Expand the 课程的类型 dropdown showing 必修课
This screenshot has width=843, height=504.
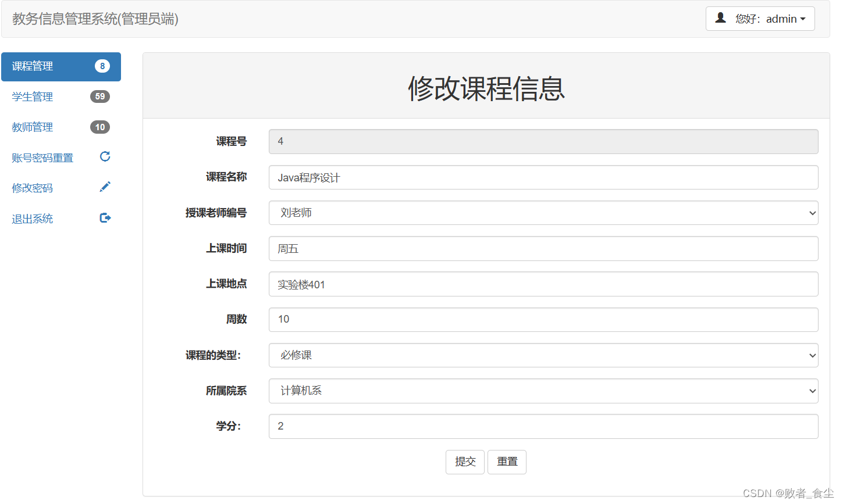543,355
